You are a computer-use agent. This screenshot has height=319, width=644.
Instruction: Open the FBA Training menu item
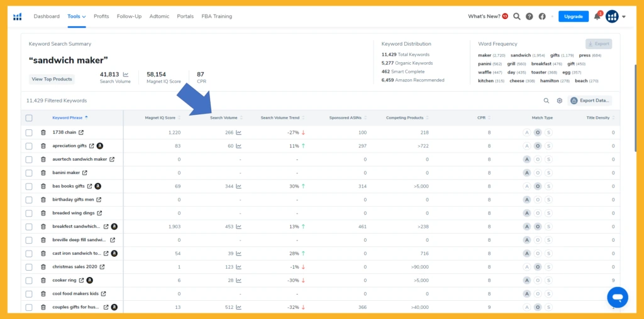click(x=216, y=16)
